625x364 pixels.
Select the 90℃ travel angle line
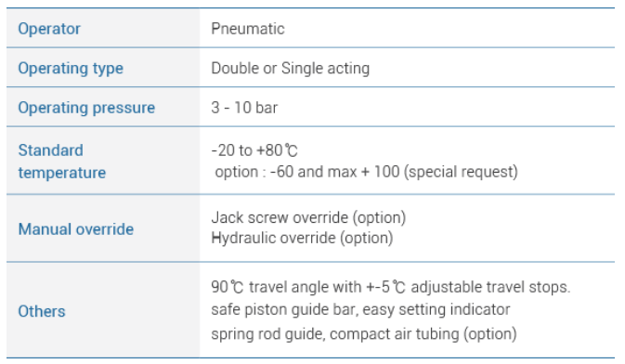click(391, 287)
